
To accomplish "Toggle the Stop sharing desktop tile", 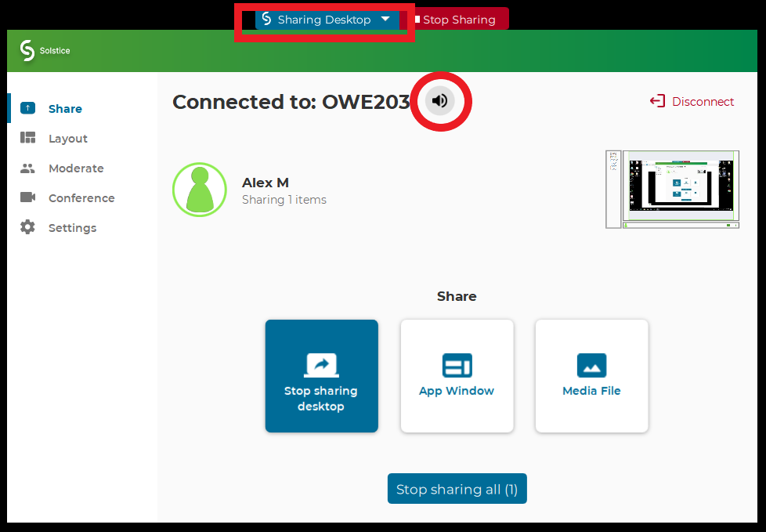I will point(321,376).
